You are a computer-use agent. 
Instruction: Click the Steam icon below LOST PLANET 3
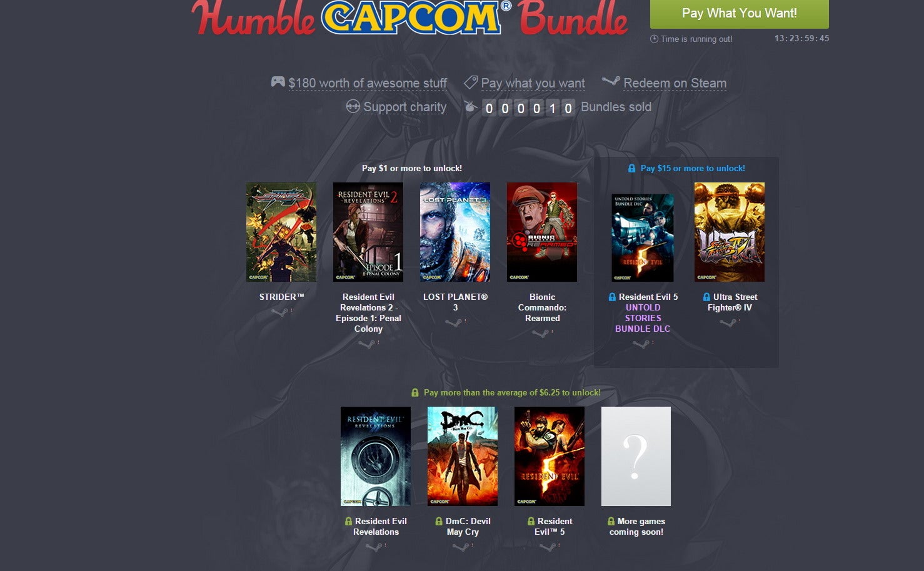[x=453, y=322]
